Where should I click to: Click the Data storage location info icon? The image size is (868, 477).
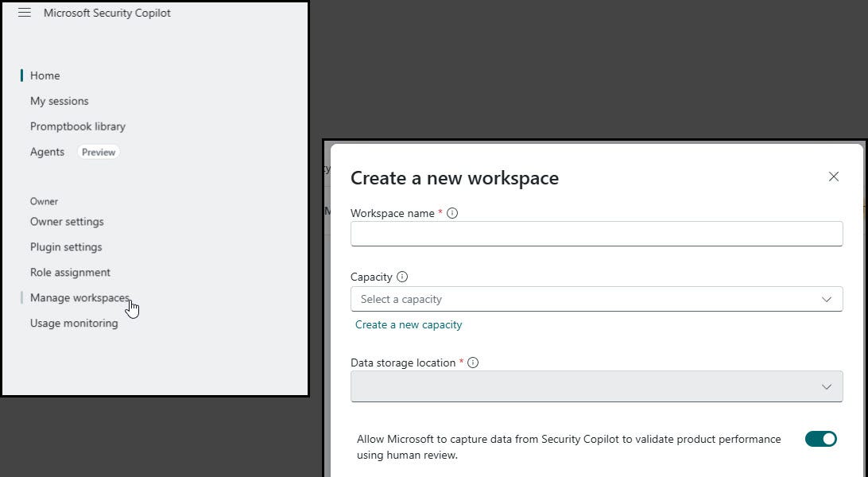[473, 363]
